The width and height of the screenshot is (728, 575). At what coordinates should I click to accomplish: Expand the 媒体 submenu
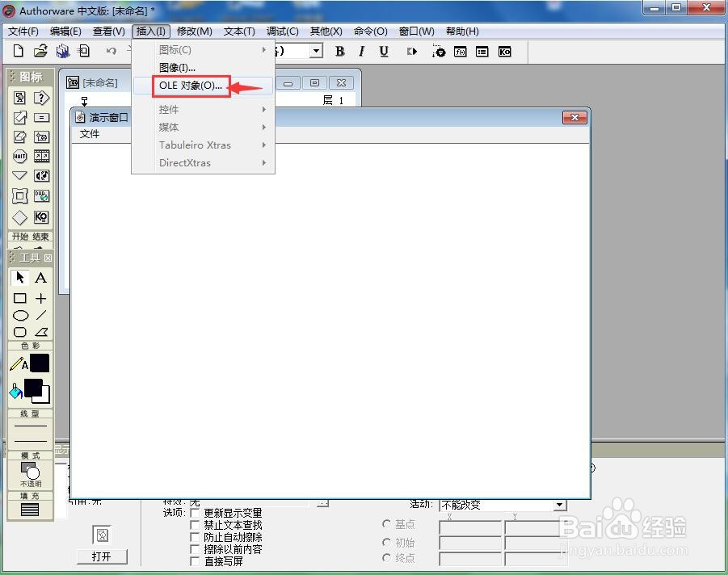coord(203,127)
